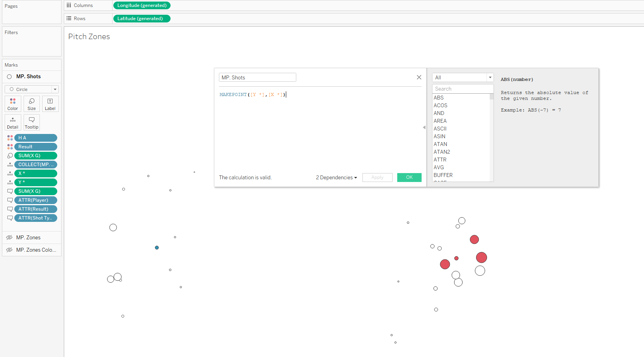Open the Size marks card
Viewport: 644px width, 357px height.
32,104
